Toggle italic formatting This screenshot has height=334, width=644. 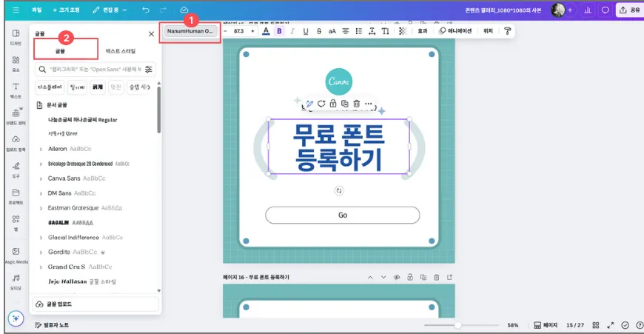(x=292, y=31)
